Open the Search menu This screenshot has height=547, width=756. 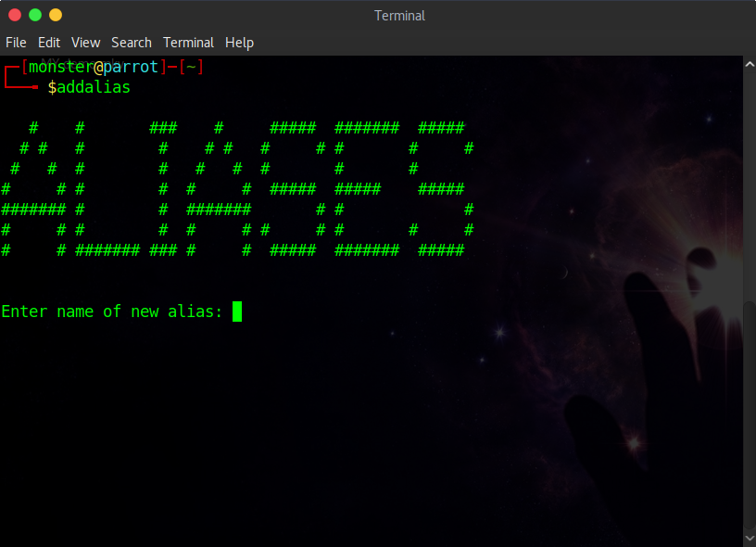pyautogui.click(x=132, y=43)
